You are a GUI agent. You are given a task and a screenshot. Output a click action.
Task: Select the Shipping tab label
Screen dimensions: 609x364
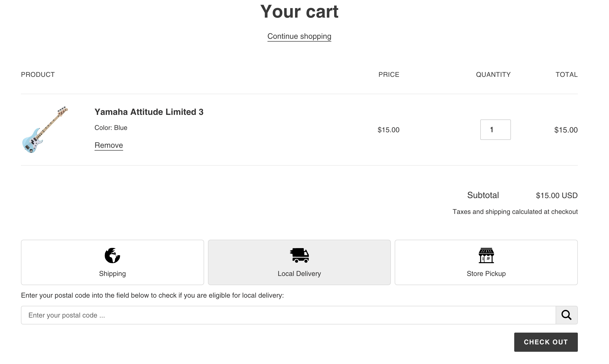tap(112, 274)
